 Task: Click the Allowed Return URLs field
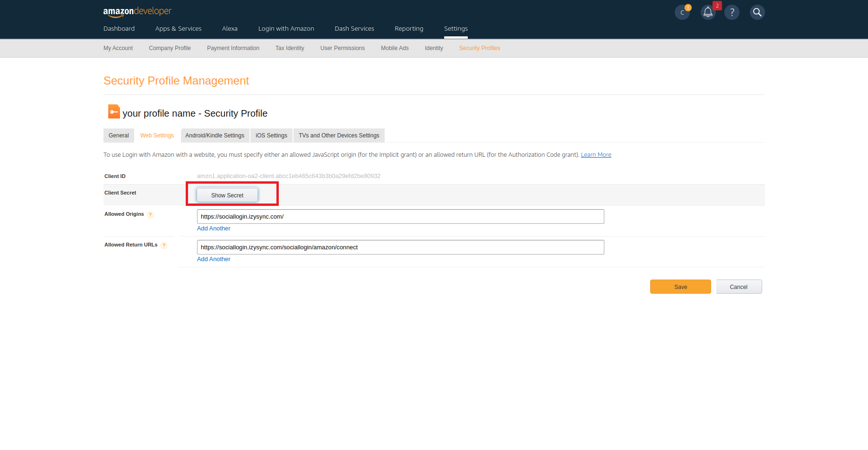401,247
